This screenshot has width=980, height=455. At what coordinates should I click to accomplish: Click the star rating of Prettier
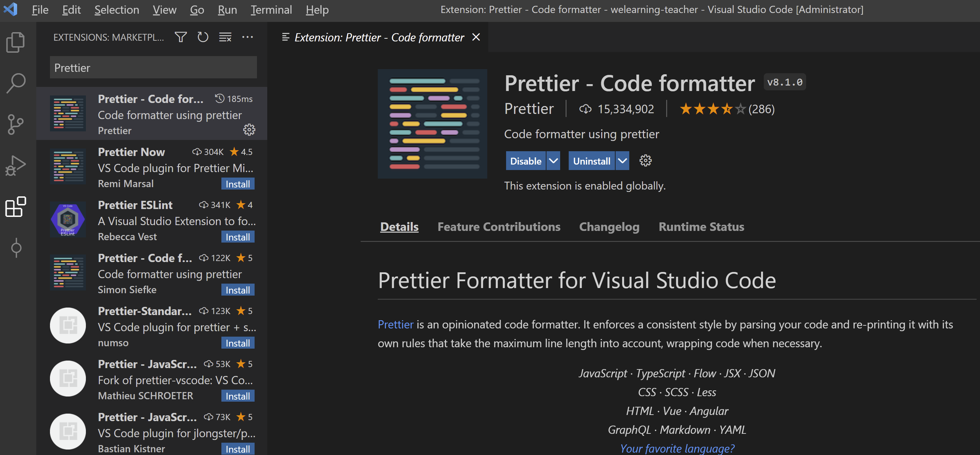coord(712,109)
